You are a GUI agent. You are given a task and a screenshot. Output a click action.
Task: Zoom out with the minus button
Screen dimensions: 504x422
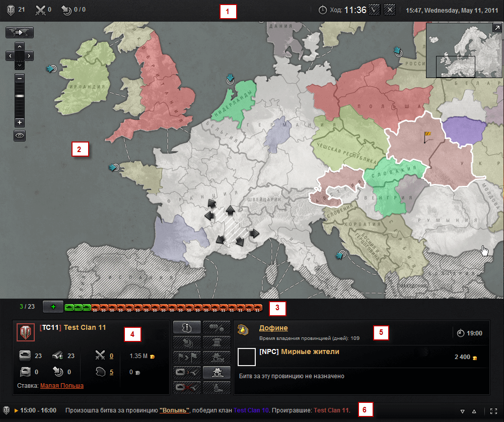tap(20, 79)
